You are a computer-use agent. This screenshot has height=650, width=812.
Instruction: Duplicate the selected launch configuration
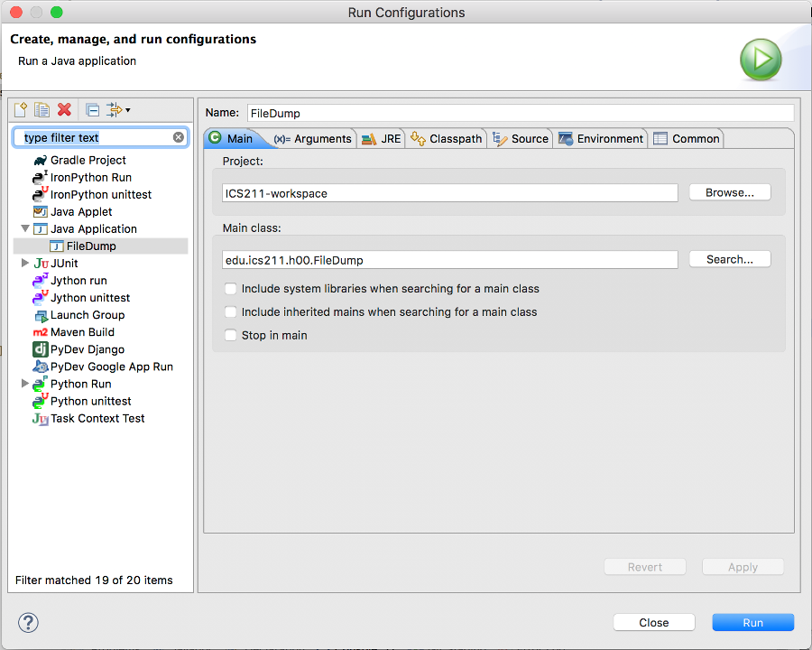(x=42, y=109)
